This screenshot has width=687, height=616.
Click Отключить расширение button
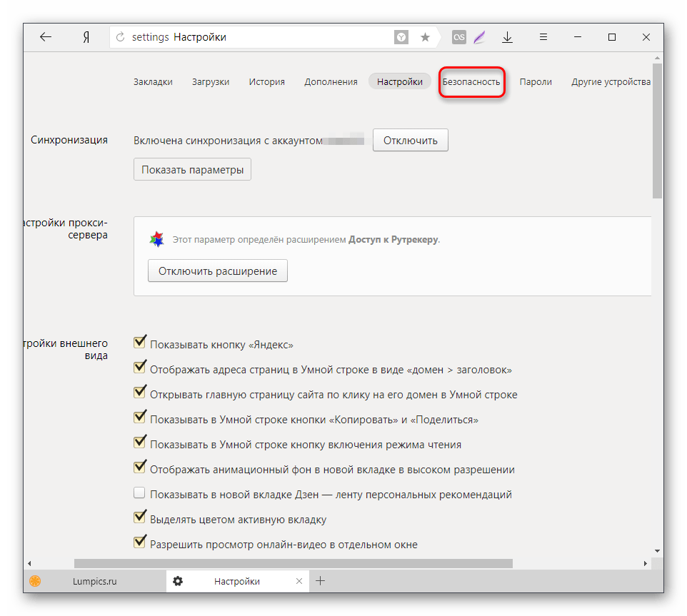(x=218, y=271)
